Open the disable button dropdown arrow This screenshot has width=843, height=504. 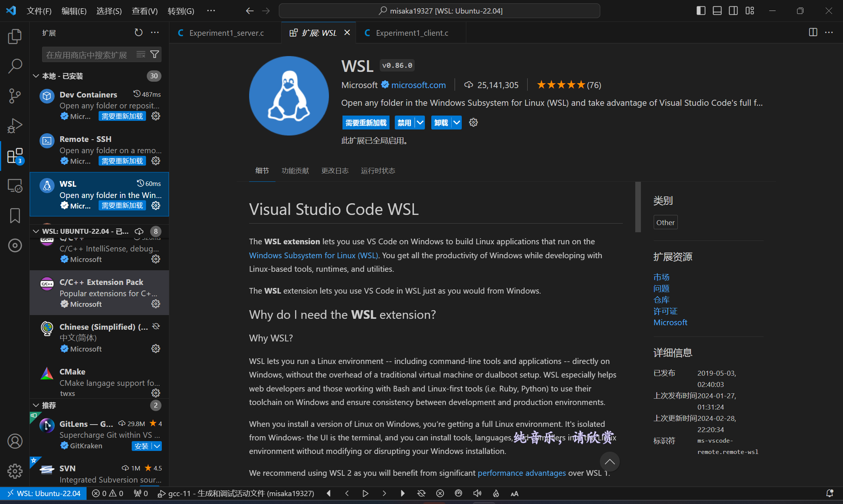(420, 123)
